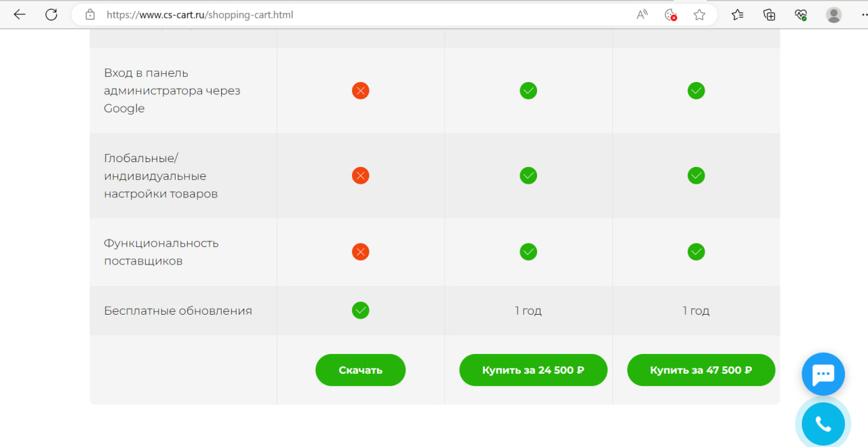Click the red cross in Функциональность поставщиков row
The width and height of the screenshot is (868, 447).
pos(360,252)
